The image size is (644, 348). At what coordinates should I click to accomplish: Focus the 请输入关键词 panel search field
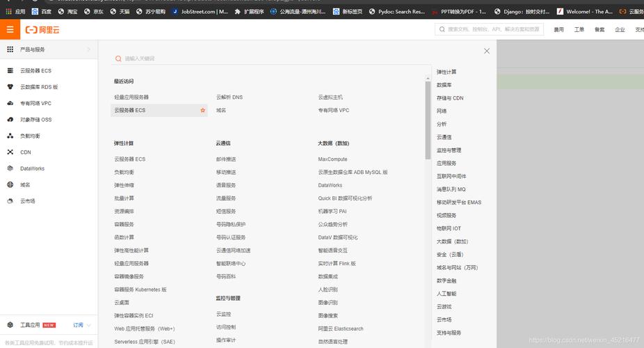[271, 58]
